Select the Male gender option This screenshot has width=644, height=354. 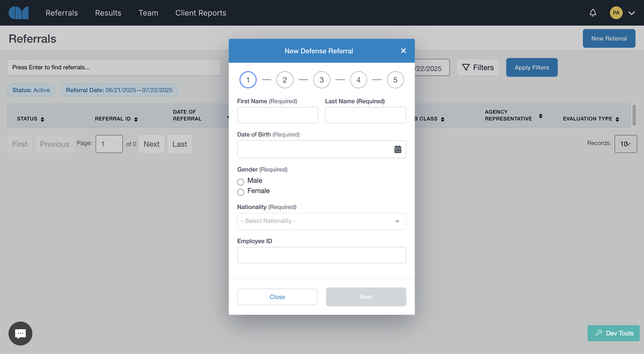coord(240,182)
